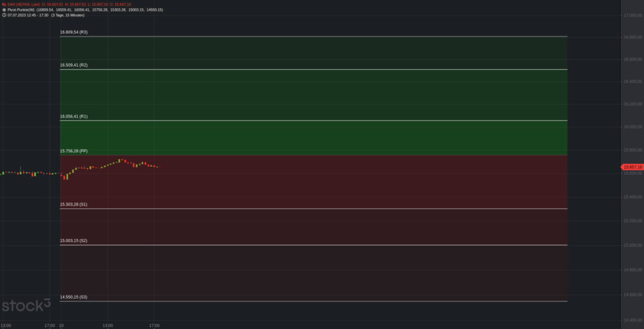This screenshot has width=644, height=329.
Task: Click day marker 10 on time axis
Action: pos(61,325)
